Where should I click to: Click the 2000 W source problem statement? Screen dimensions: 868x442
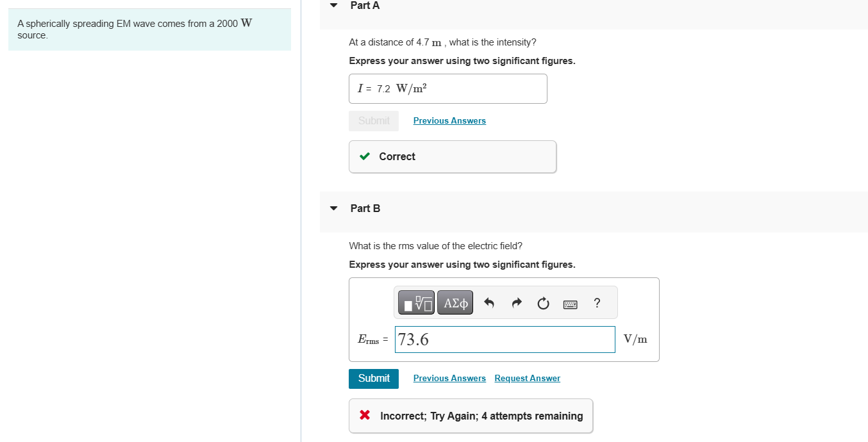(x=135, y=29)
